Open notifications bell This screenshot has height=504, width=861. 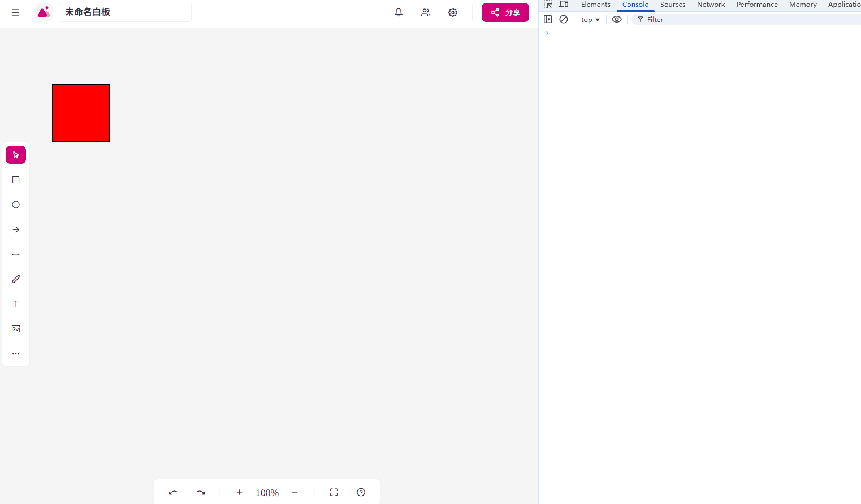(x=399, y=12)
